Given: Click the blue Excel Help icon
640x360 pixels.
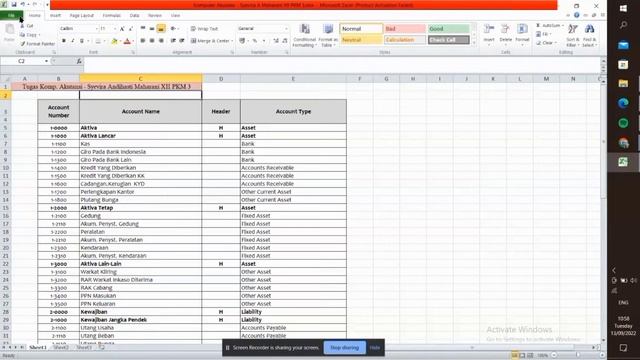Looking at the screenshot, I should (577, 15).
